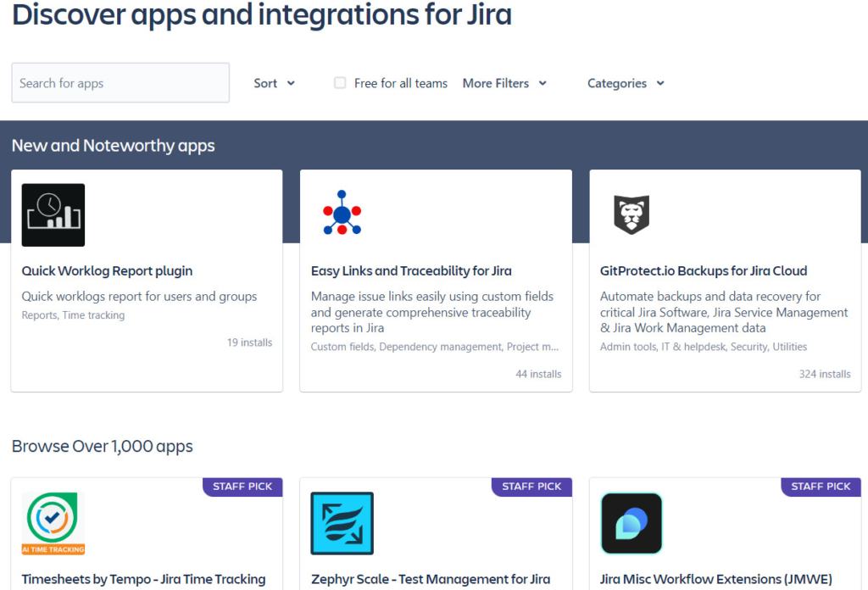
Task: Click the Custom fields tag
Action: 342,347
